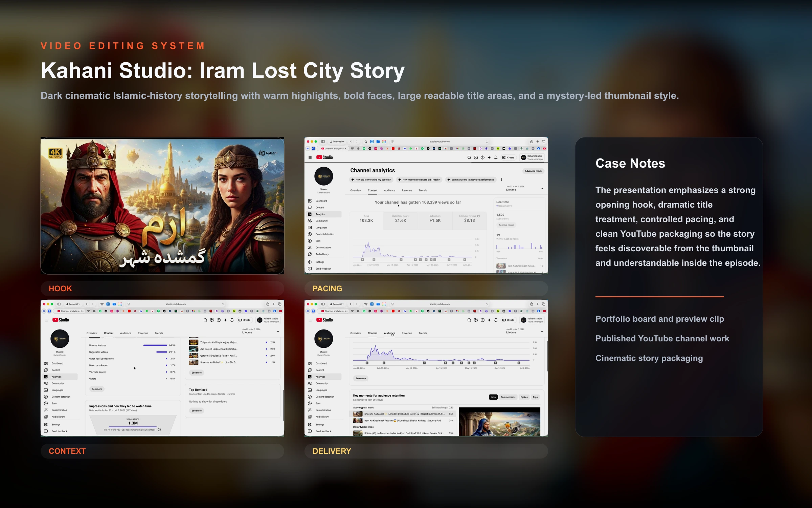Click the Dashboard sidebar icon in PACING screenshot
Viewport: 812px width, 508px height.
310,201
